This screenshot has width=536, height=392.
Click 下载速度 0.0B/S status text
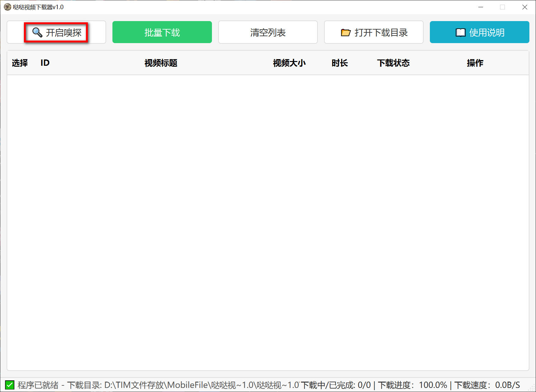click(x=487, y=385)
